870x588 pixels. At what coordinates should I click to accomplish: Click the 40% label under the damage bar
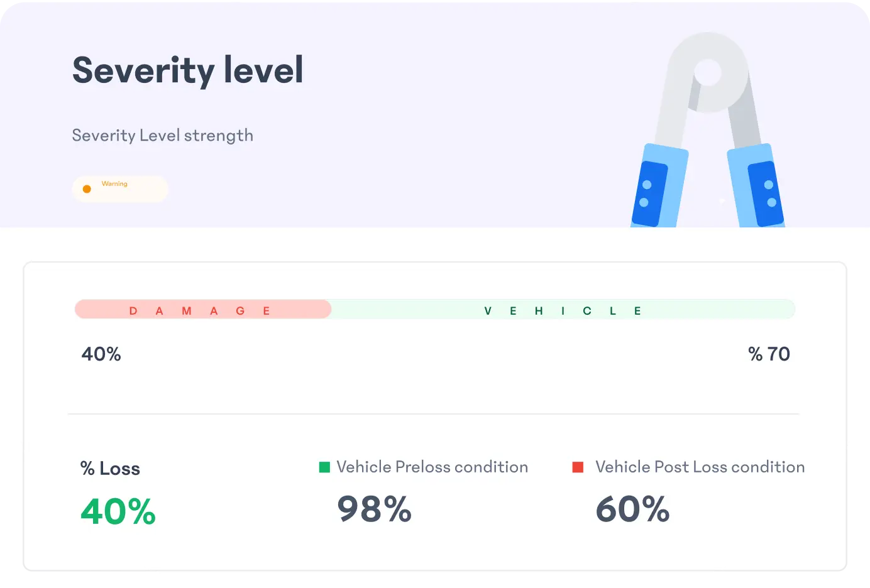tap(101, 354)
